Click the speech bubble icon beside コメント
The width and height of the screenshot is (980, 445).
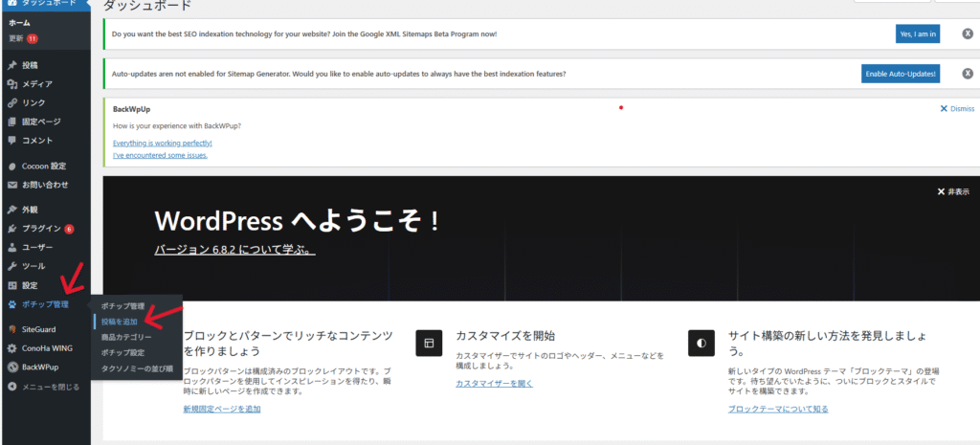pyautogui.click(x=11, y=140)
